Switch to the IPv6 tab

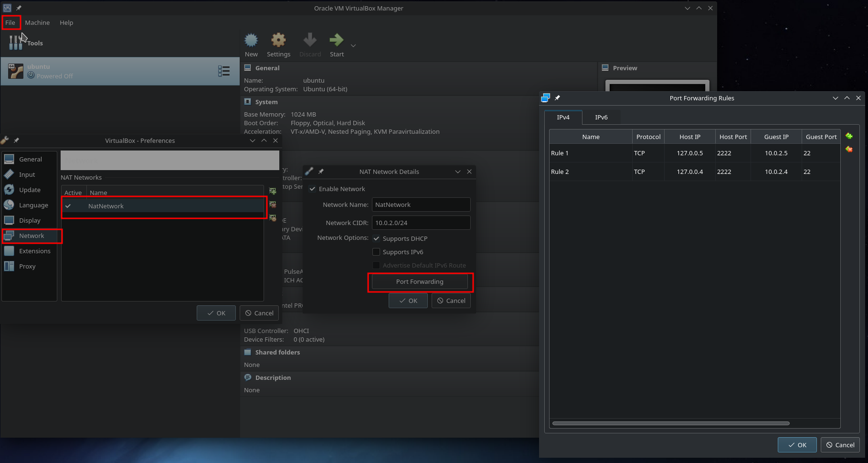[601, 117]
